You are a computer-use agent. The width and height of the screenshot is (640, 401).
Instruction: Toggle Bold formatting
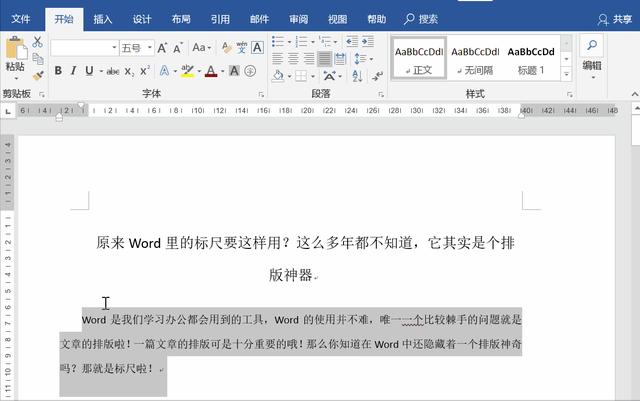tap(58, 71)
